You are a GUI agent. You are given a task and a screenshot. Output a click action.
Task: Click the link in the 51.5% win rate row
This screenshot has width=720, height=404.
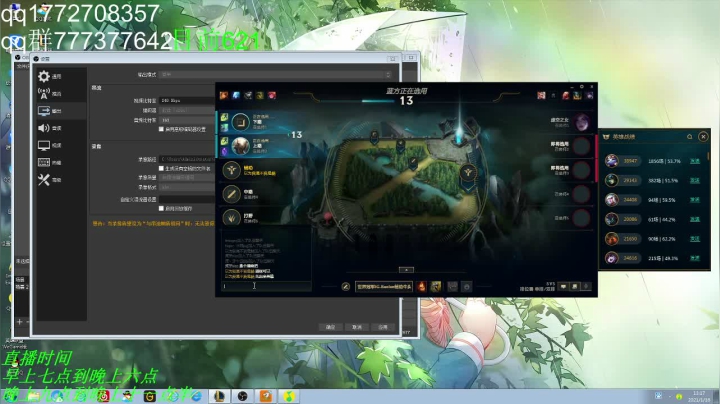(695, 180)
